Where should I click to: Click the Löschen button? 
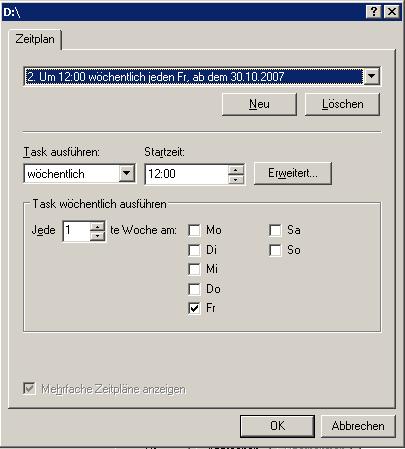(342, 104)
